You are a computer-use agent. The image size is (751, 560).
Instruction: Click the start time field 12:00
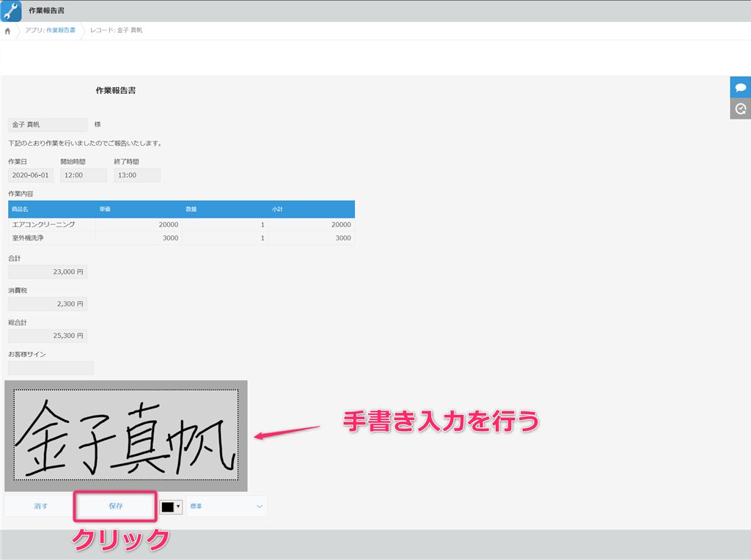coord(84,175)
